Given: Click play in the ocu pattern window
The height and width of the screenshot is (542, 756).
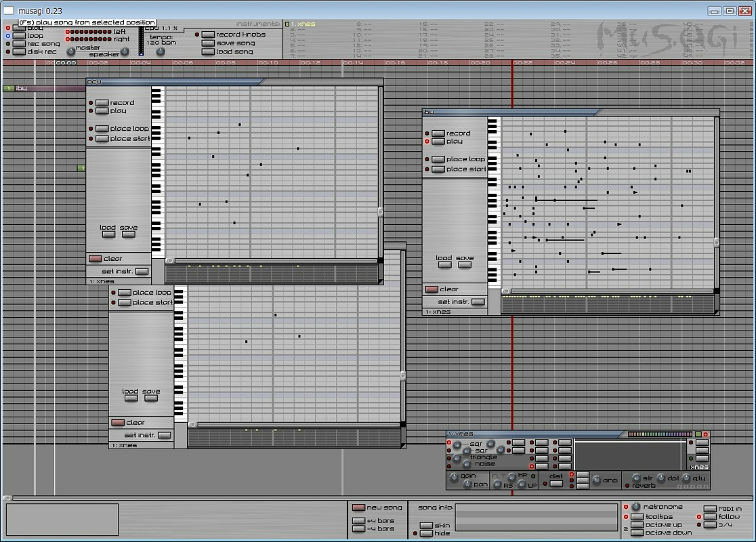Looking at the screenshot, I should click(x=102, y=111).
